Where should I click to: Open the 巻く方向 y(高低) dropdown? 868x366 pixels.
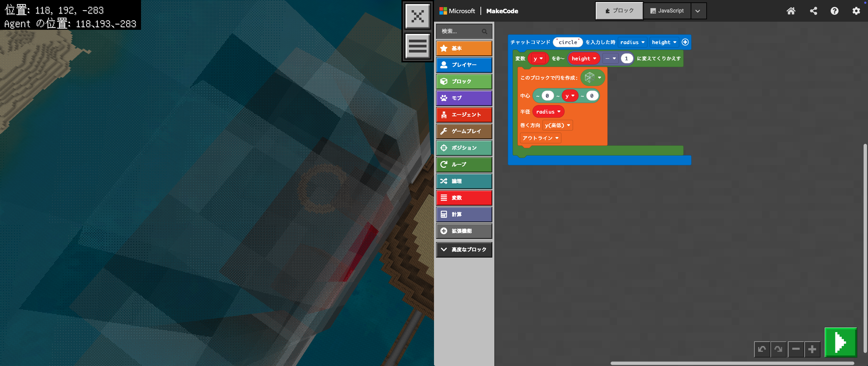557,125
